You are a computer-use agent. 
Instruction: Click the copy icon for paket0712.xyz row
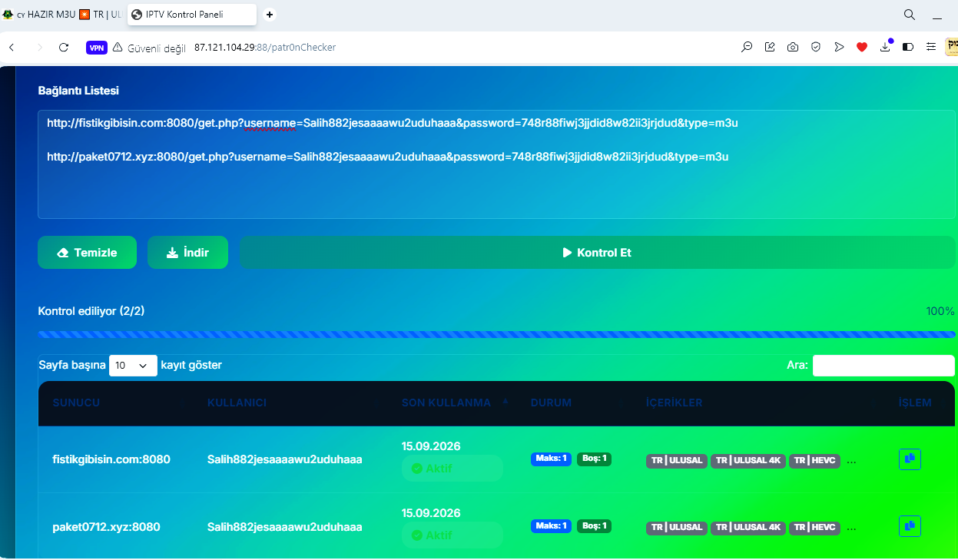(910, 526)
